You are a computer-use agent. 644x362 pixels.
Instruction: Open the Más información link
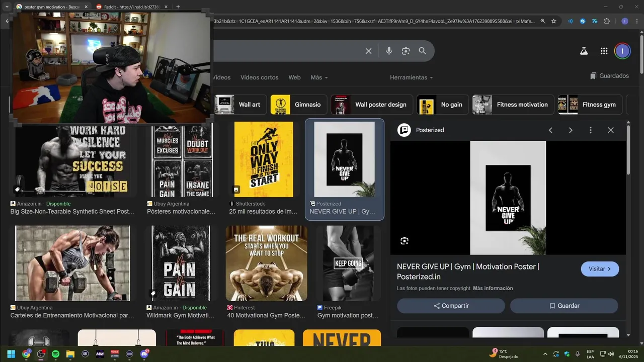pyautogui.click(x=493, y=288)
